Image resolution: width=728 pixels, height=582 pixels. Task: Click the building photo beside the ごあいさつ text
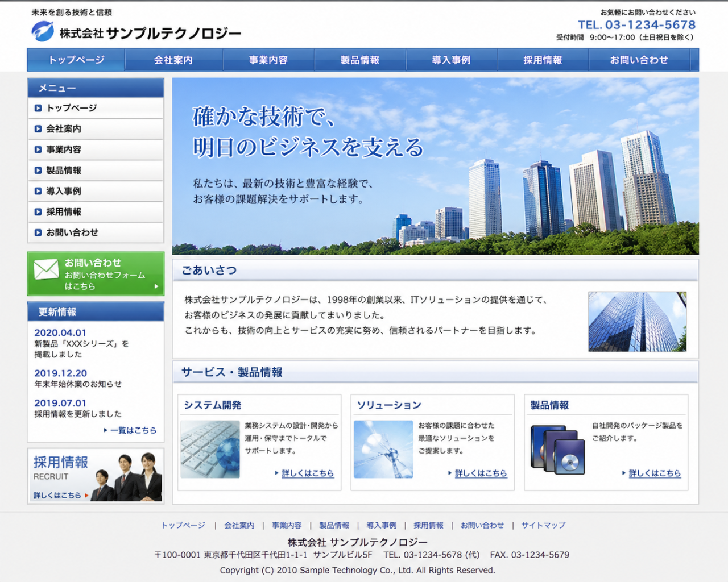(637, 321)
